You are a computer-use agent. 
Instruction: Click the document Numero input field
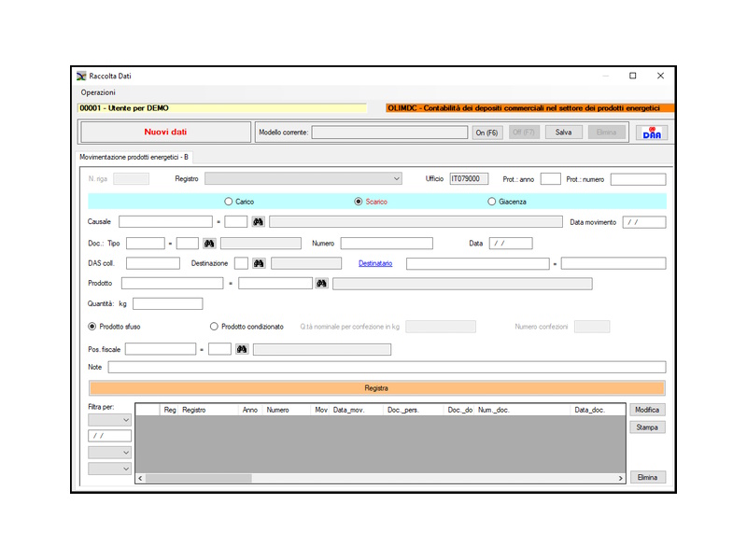click(x=387, y=244)
